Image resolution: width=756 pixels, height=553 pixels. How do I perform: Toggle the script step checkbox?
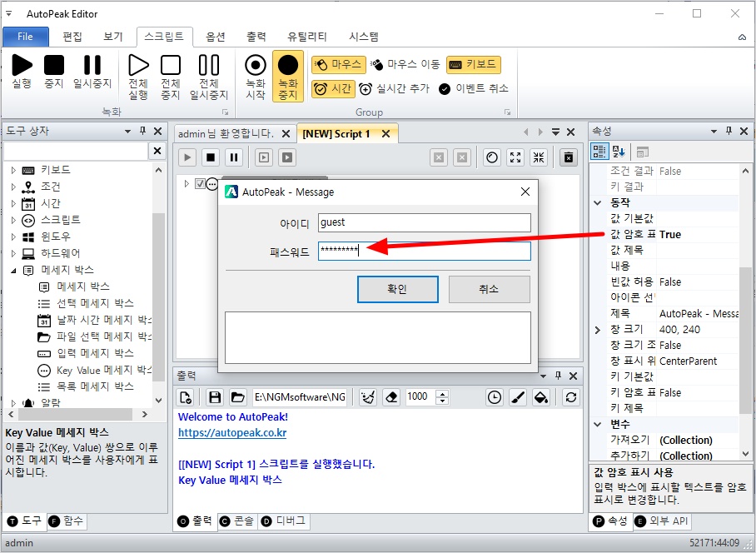point(200,184)
